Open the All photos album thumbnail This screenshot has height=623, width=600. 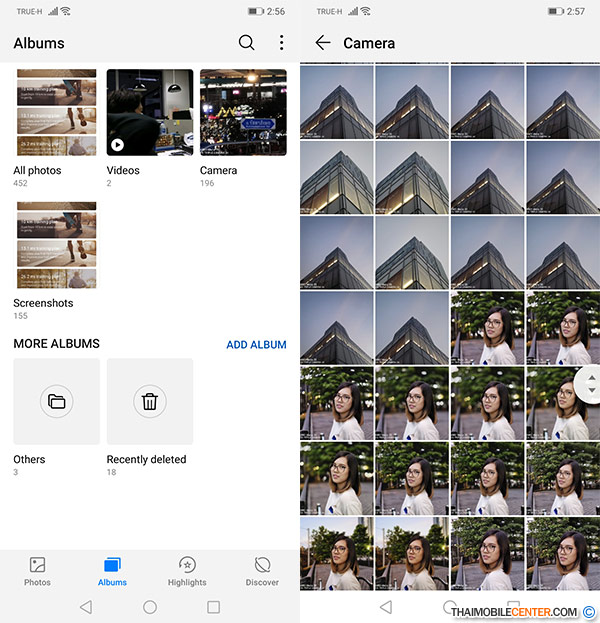(56, 112)
